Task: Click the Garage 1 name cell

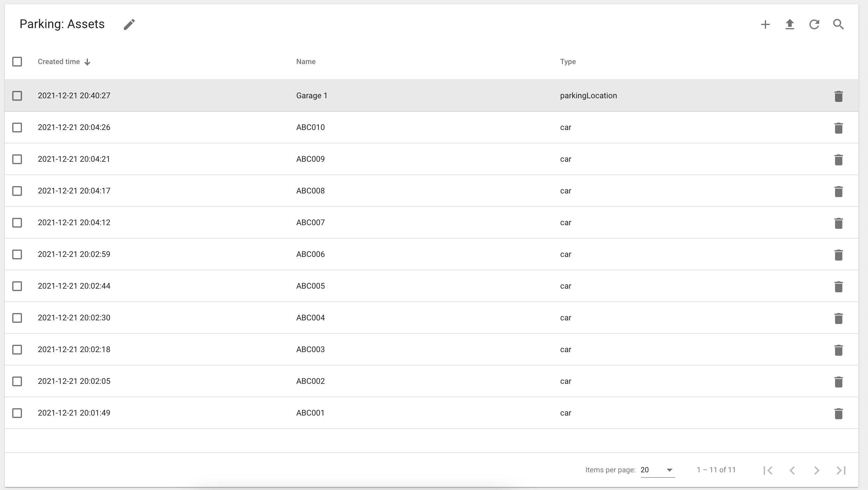Action: click(x=312, y=95)
